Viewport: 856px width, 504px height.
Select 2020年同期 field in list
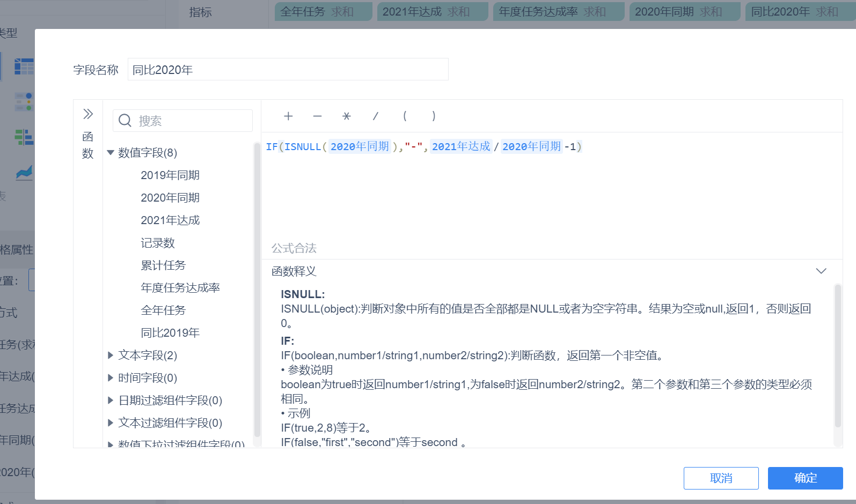[170, 198]
